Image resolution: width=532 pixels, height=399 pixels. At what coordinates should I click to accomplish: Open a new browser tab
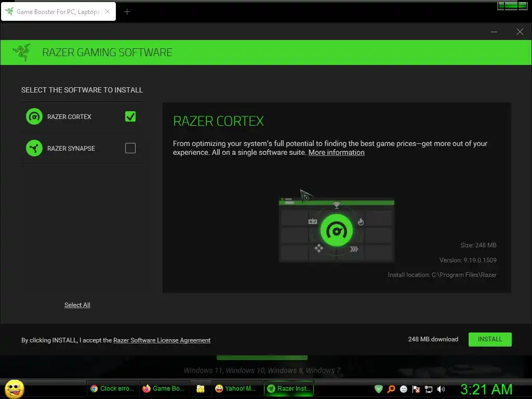(127, 12)
